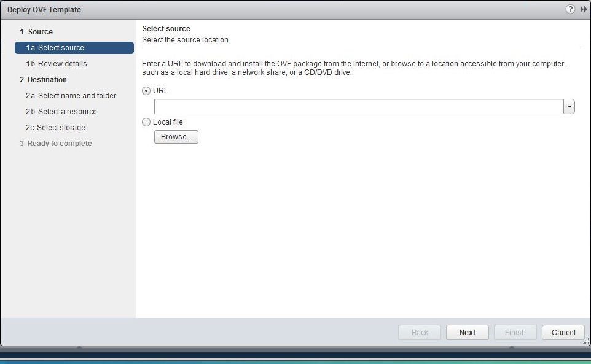Image resolution: width=591 pixels, height=364 pixels.
Task: Click inside the URL text field
Action: (x=359, y=107)
